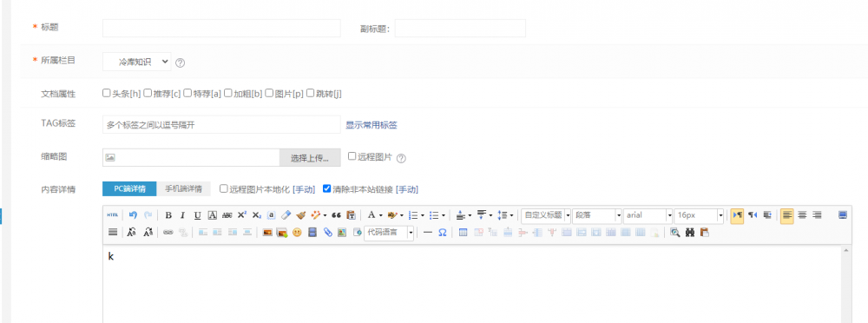Click the editor scrollbar up arrow
Image resolution: width=868 pixels, height=323 pixels.
[845, 250]
